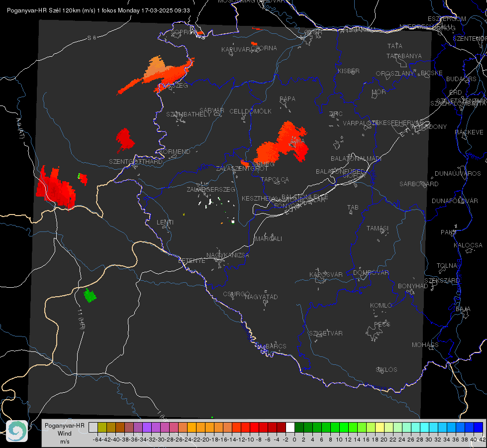The image size is (487, 448).
Task: Click the DUNAÚJVÁROS city label
Action: click(x=458, y=174)
